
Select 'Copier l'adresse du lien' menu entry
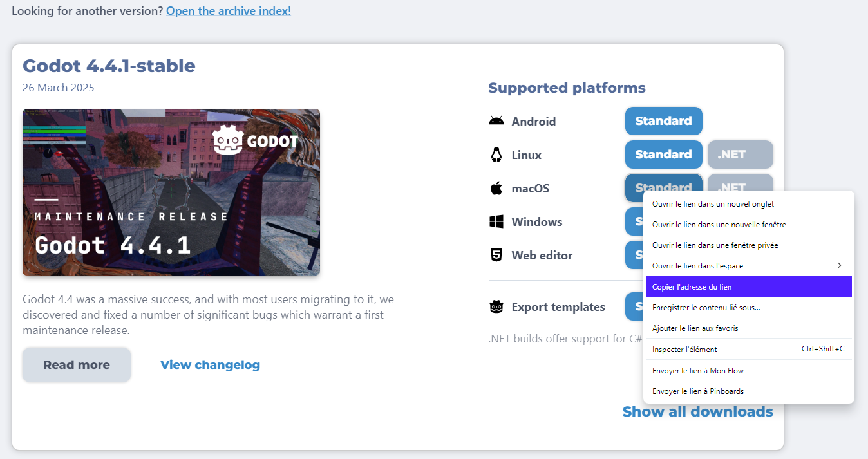(749, 286)
